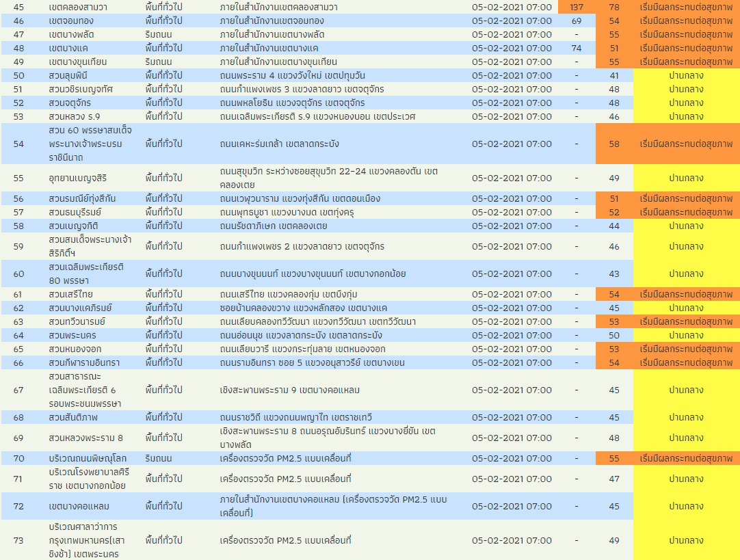Click orange "เริ่มมีผลกระทบต่อสุขภาพ" status in row 70
740x560 pixels.
click(x=686, y=459)
